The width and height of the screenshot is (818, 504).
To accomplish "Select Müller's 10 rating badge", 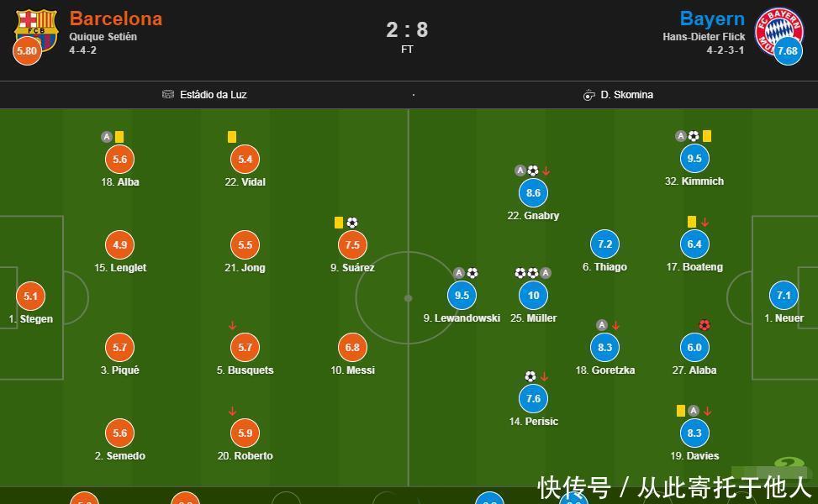I will [533, 296].
